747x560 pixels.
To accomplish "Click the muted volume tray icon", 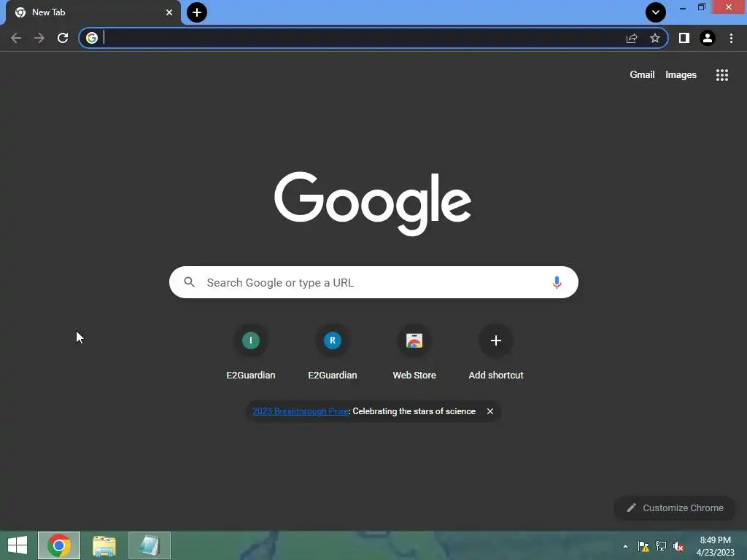I will [678, 546].
